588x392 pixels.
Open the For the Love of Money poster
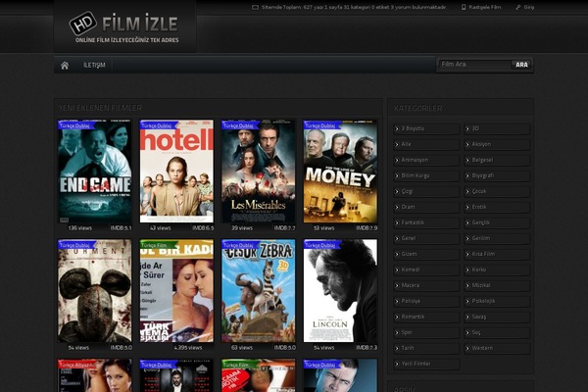pyautogui.click(x=340, y=171)
